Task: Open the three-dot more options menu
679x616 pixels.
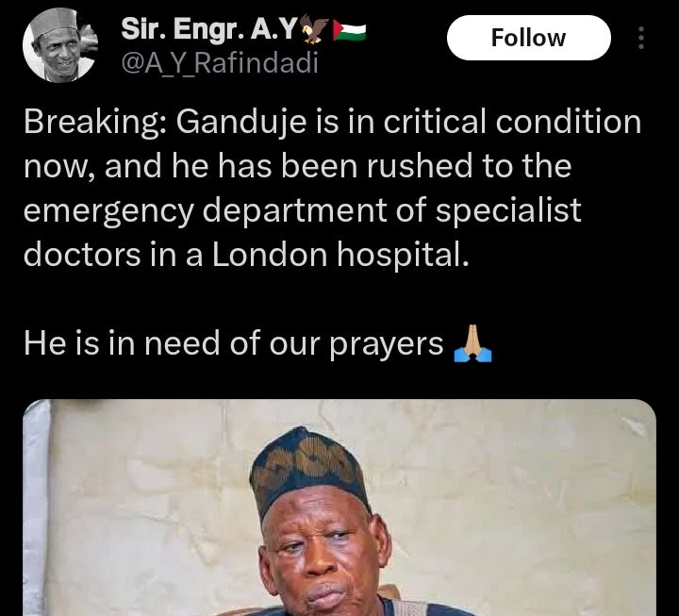Action: coord(641,38)
